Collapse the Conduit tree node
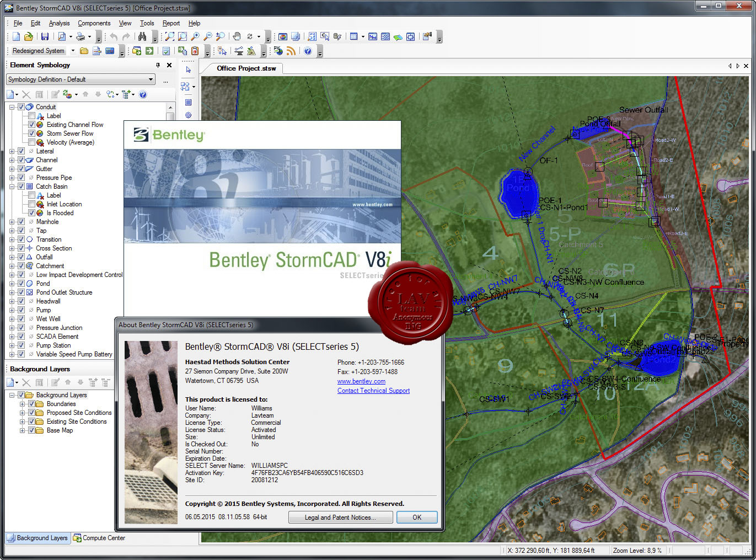Viewport: 756px width, 560px height. tap(12, 107)
